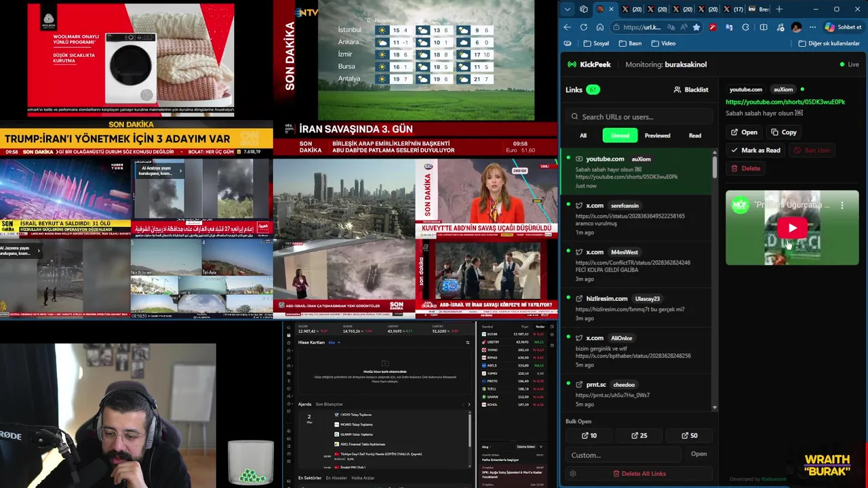868x488 pixels.
Task: Focus the Custom bulk open count field
Action: click(624, 455)
